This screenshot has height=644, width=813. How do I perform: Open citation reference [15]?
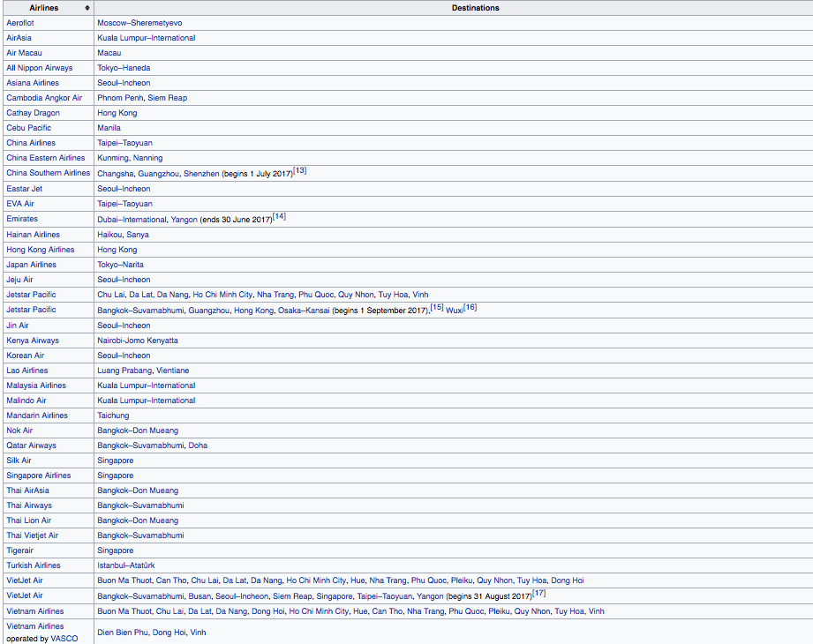(437, 307)
